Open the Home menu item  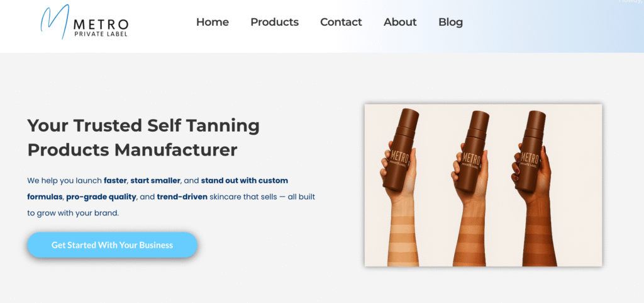coord(213,22)
